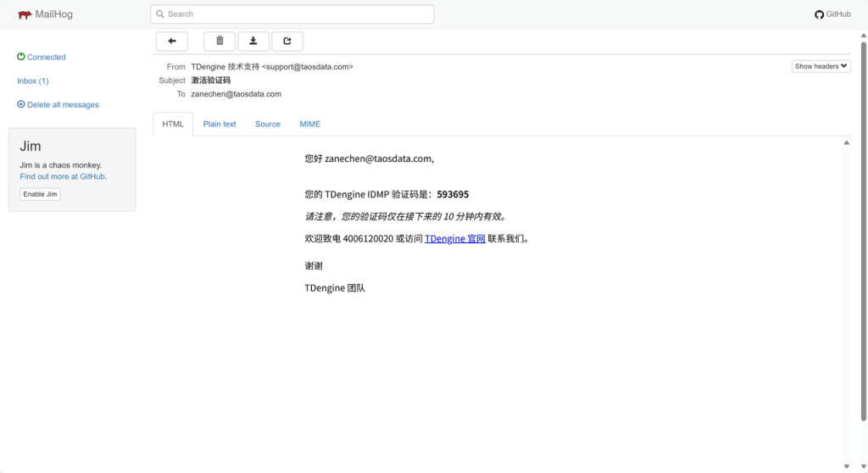Focus the Search input field
The image size is (868, 473).
(x=292, y=14)
